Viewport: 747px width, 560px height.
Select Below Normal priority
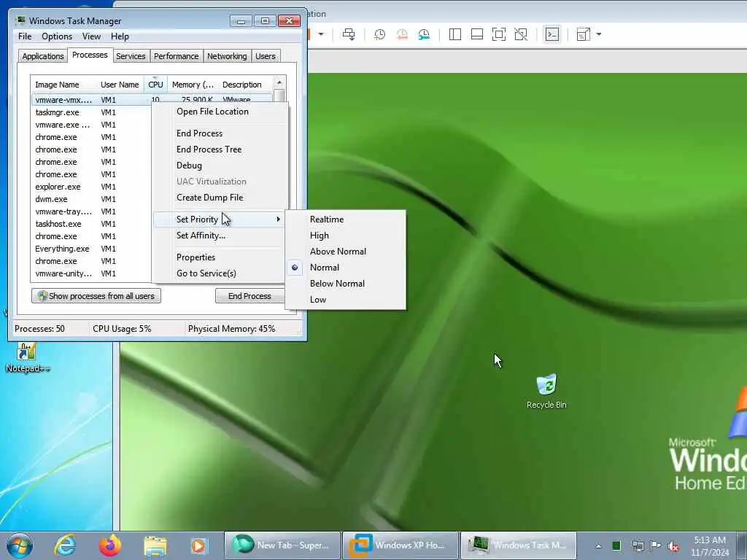[x=346, y=284]
